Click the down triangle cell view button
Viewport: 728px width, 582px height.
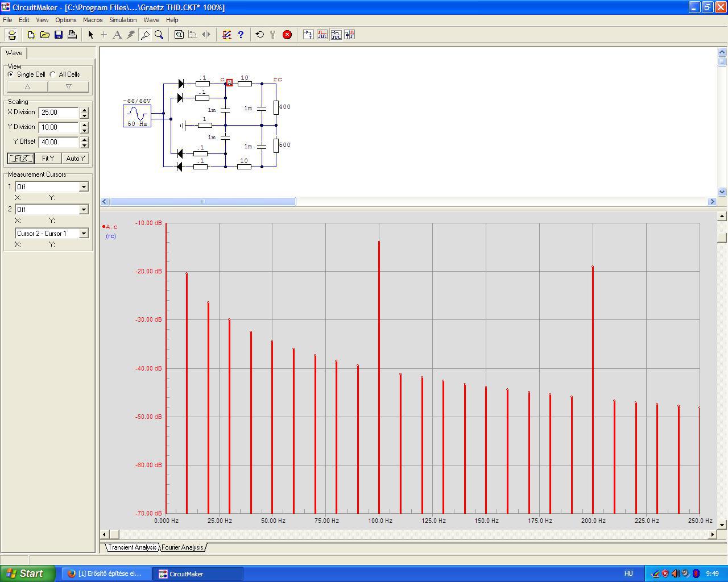point(68,86)
